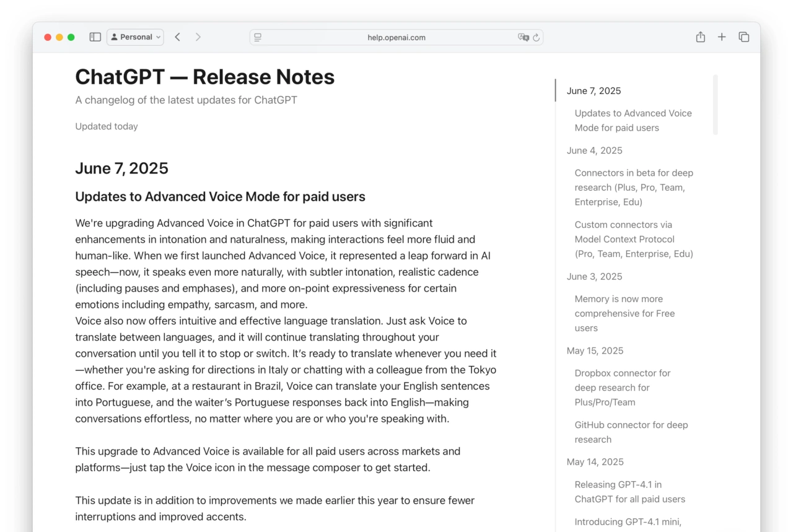Open GitHub connector for deep research
The width and height of the screenshot is (793, 532).
[631, 432]
